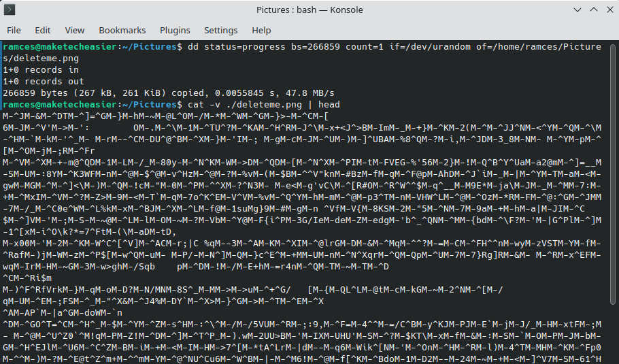Viewport: 619px width, 364px height.
Task: Open the Bookmarks menu
Action: point(122,31)
